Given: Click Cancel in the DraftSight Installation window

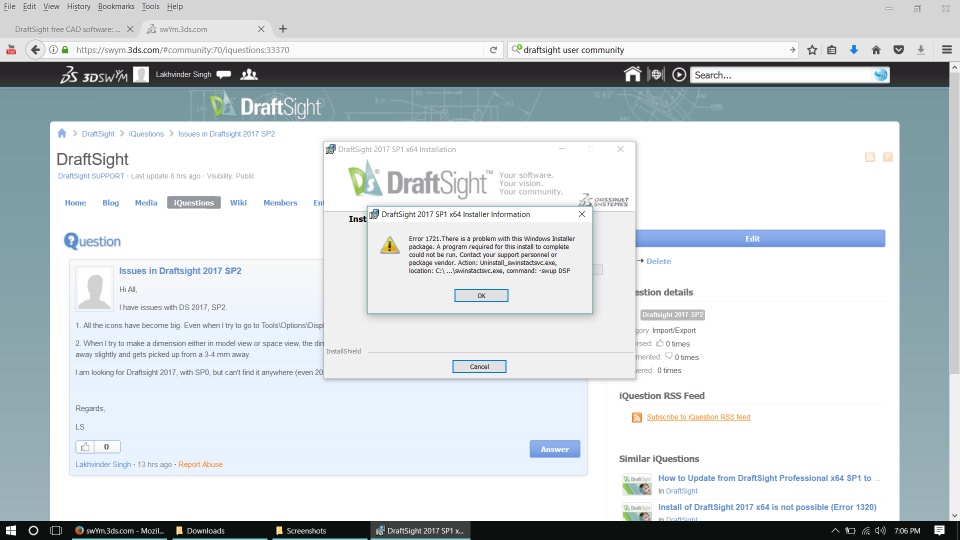Looking at the screenshot, I should pos(479,367).
